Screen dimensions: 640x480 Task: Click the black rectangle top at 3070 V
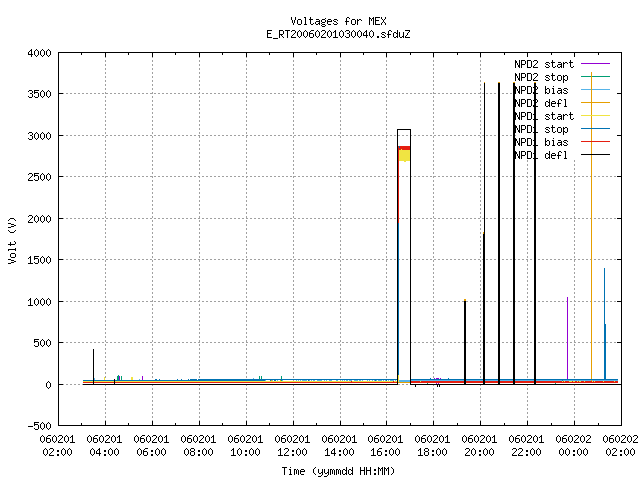click(404, 130)
